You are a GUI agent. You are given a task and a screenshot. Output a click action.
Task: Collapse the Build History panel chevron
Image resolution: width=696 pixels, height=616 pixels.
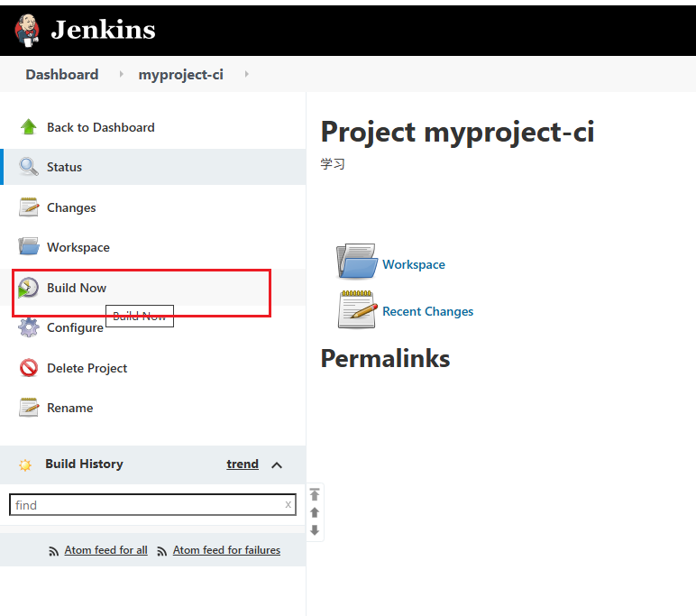pos(277,465)
